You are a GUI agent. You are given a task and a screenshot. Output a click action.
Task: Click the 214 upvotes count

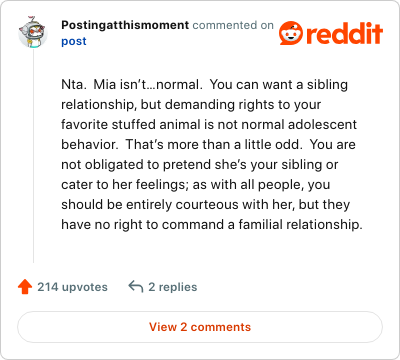coord(72,287)
